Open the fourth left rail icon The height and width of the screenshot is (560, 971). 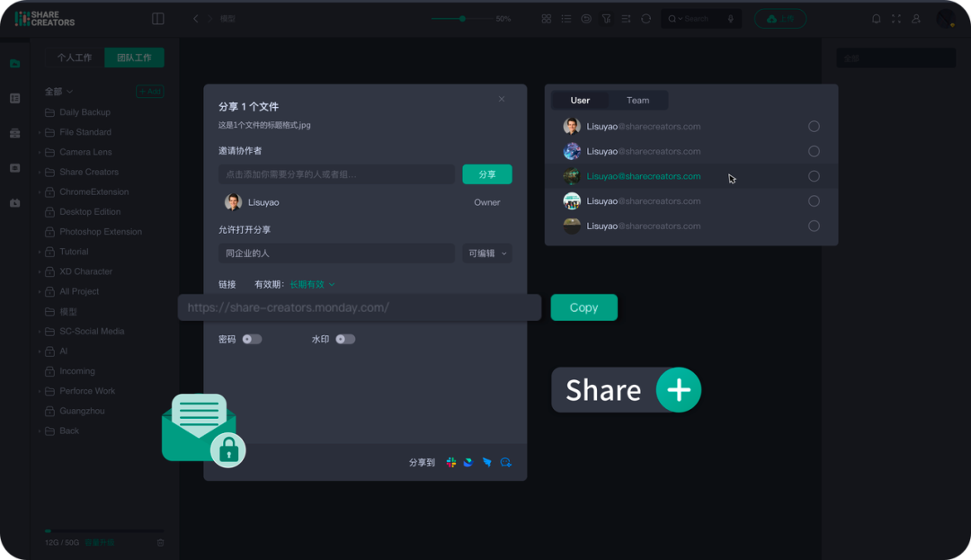tap(15, 168)
